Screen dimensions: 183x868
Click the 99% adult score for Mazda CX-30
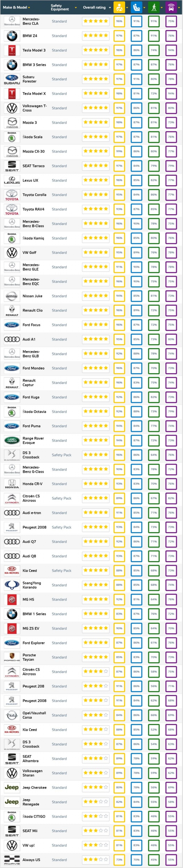119,151
